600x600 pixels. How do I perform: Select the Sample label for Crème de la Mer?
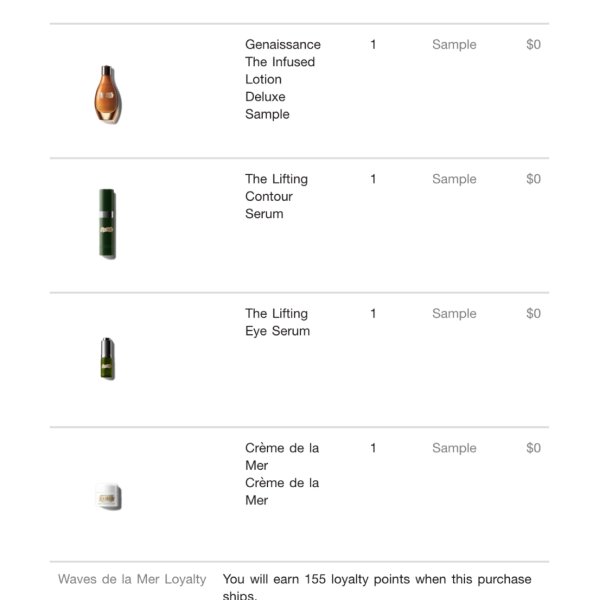[454, 448]
